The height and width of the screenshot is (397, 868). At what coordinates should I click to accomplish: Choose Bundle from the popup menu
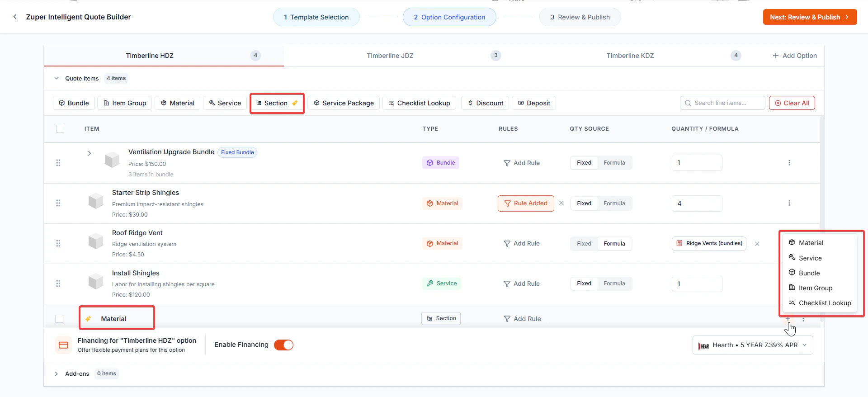click(820, 273)
